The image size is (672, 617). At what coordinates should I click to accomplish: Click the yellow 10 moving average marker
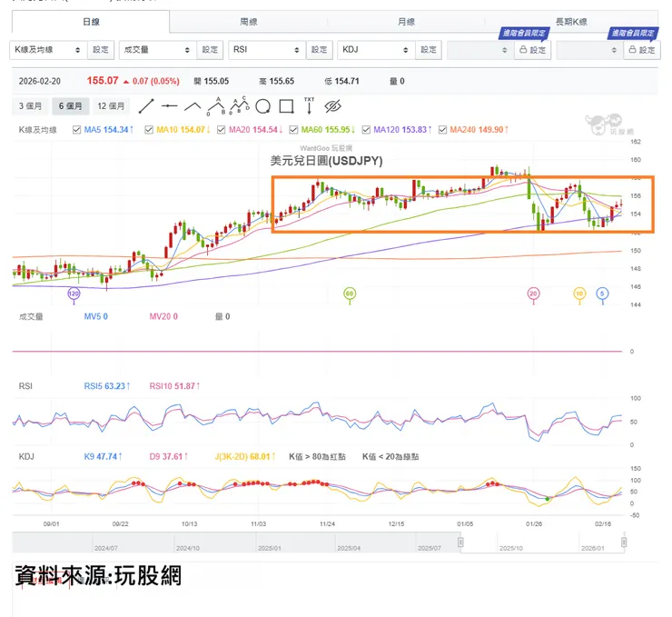579,294
